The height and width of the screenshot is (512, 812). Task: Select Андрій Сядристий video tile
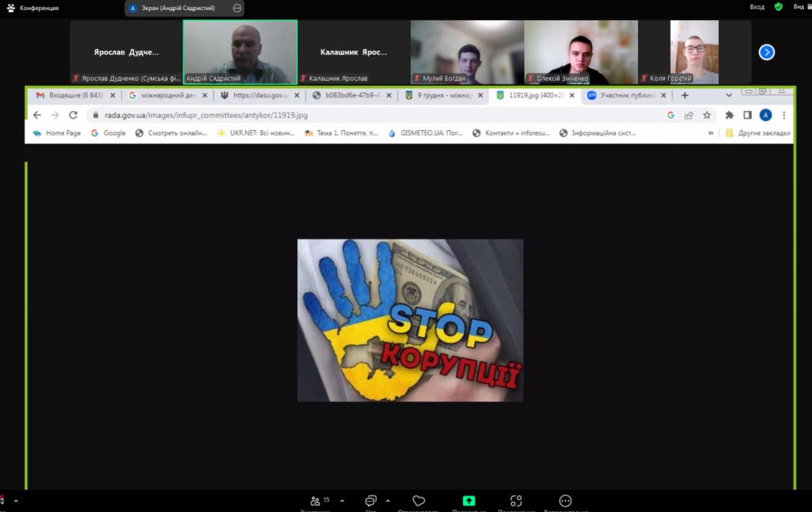(240, 52)
